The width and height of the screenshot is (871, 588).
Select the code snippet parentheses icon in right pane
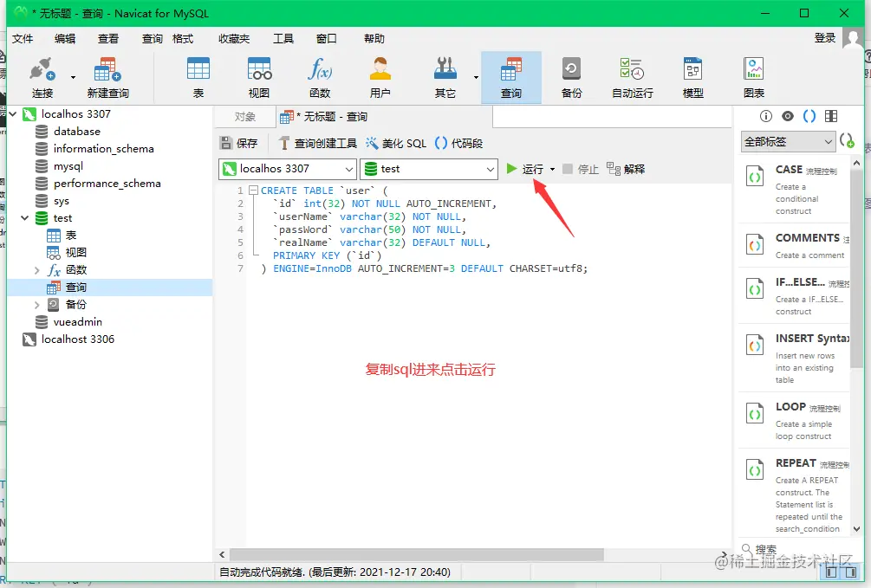[809, 116]
